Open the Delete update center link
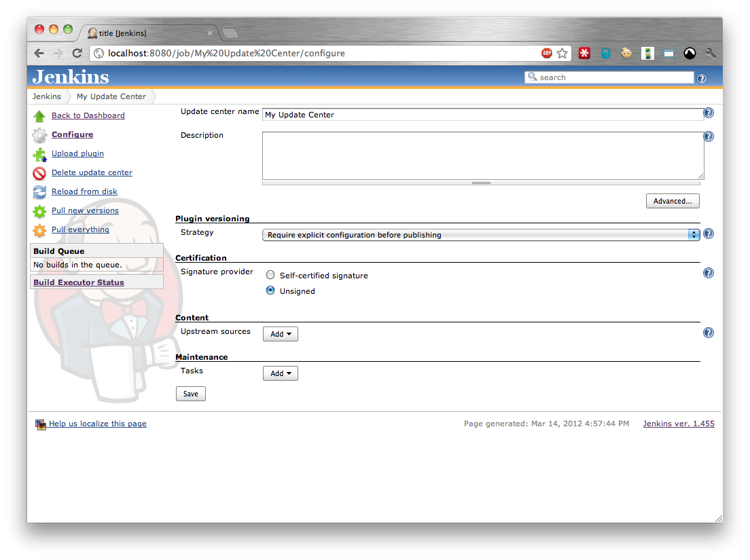The image size is (750, 560). coord(92,172)
